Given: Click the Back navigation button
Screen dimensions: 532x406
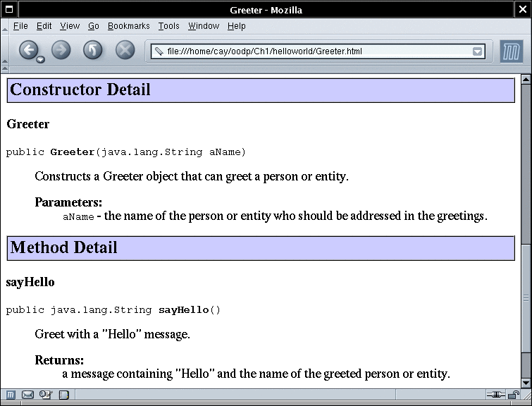Looking at the screenshot, I should click(x=27, y=50).
